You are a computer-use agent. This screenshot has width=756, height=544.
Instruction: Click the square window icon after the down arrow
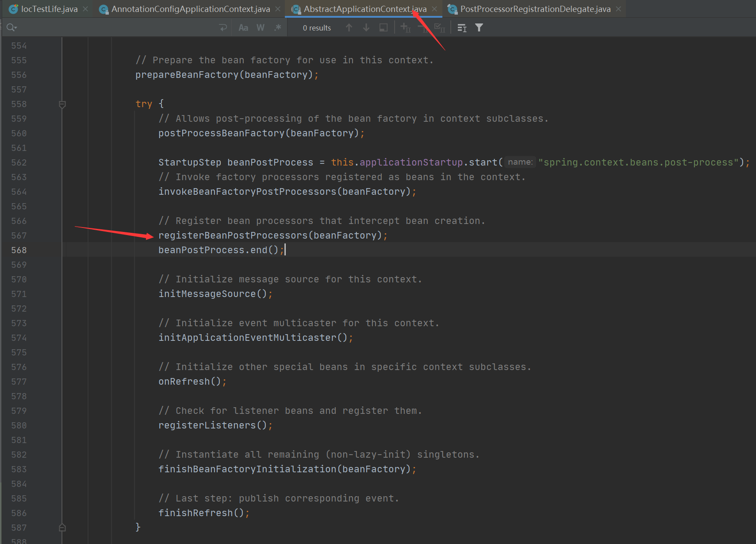(384, 27)
